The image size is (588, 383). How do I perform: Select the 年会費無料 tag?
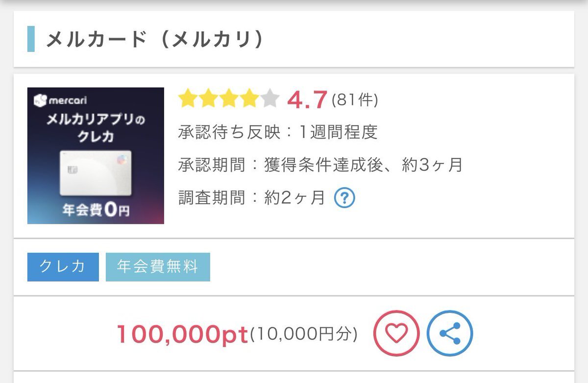[158, 267]
